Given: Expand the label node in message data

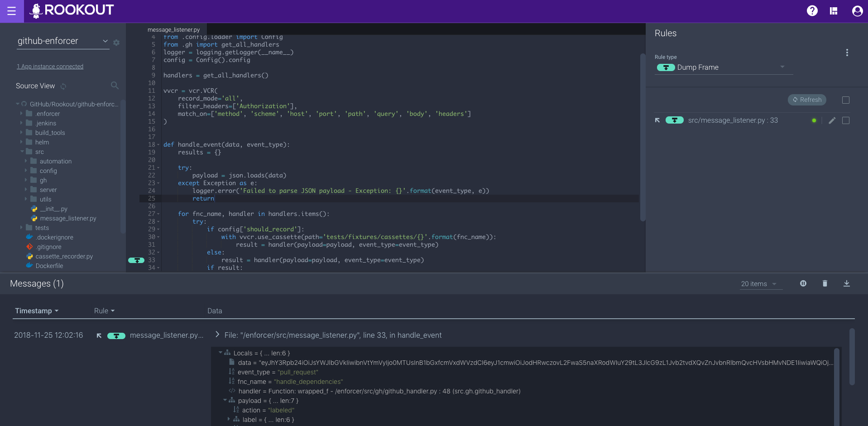Looking at the screenshot, I should click(x=229, y=419).
